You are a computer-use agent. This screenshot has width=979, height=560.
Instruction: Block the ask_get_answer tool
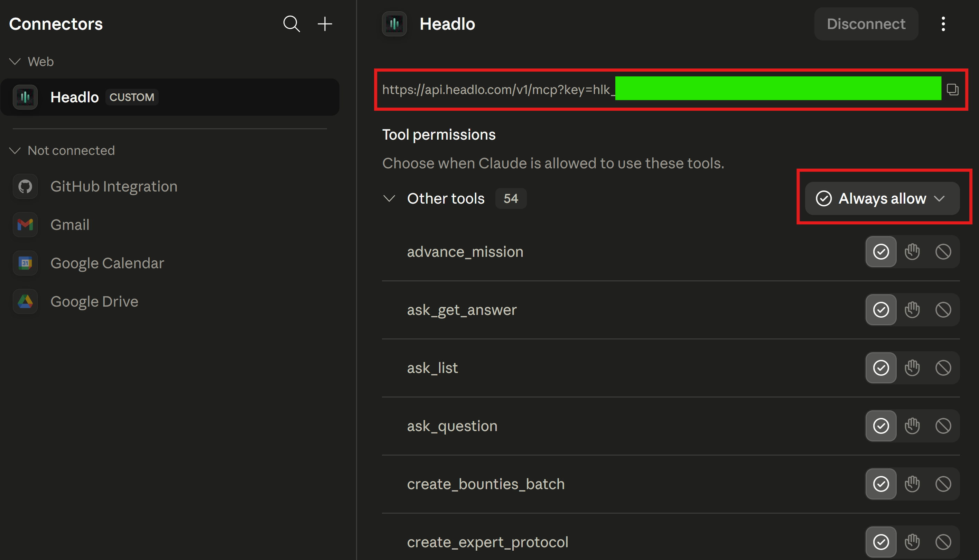click(x=943, y=310)
